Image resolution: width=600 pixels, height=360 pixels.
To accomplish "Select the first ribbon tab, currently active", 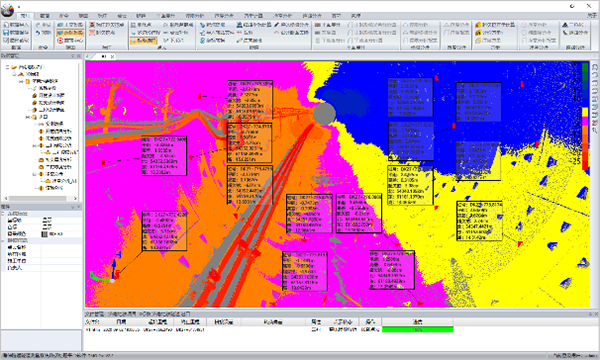I will [25, 16].
